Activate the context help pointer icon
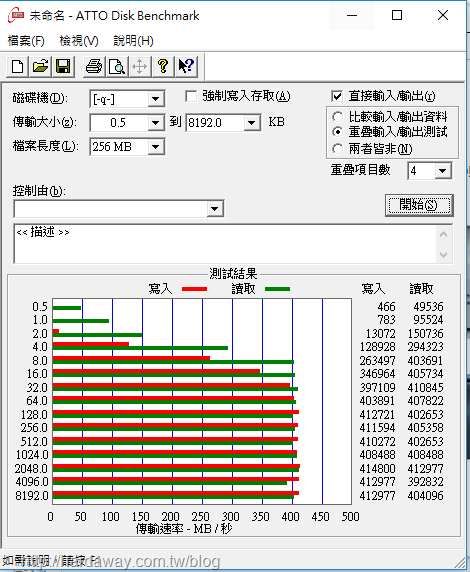 [x=186, y=67]
